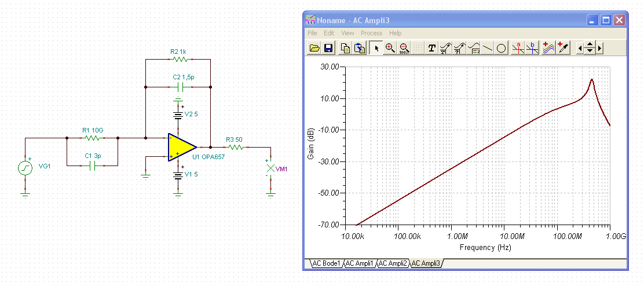Select the line drawing tool
The width and height of the screenshot is (644, 283).
point(488,48)
